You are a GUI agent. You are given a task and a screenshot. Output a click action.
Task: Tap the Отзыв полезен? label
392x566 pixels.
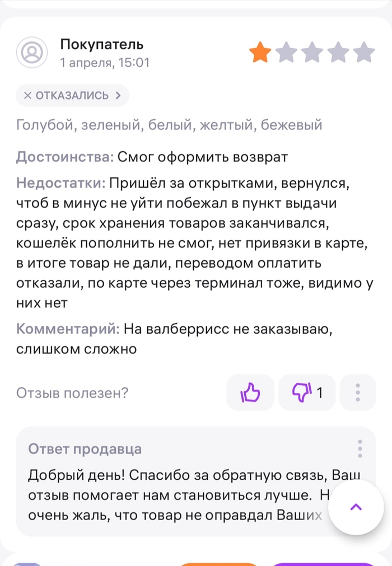72,393
